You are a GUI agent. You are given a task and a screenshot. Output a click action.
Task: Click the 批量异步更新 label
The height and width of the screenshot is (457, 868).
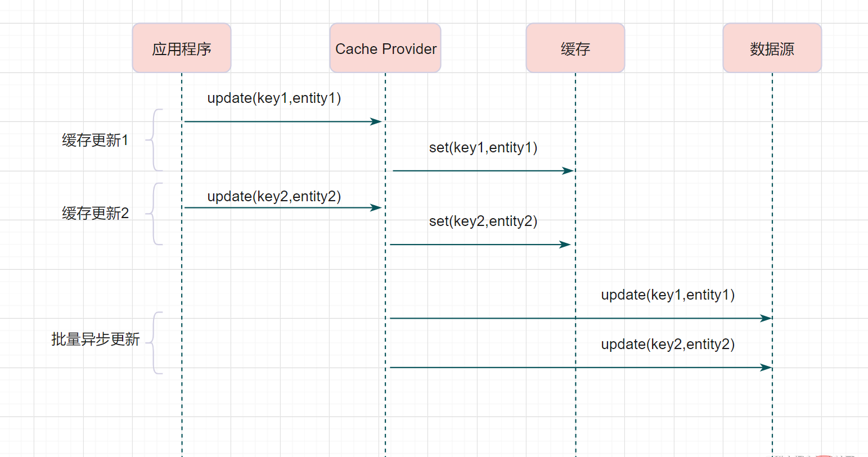click(x=95, y=339)
